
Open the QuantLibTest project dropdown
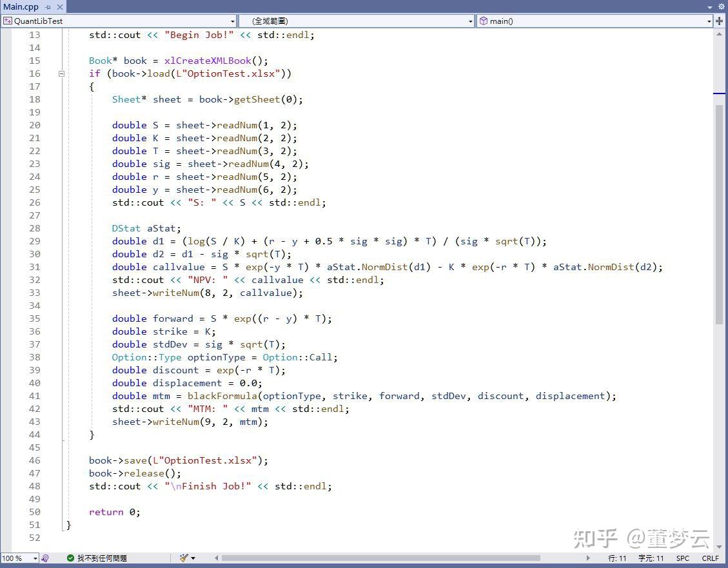(233, 21)
